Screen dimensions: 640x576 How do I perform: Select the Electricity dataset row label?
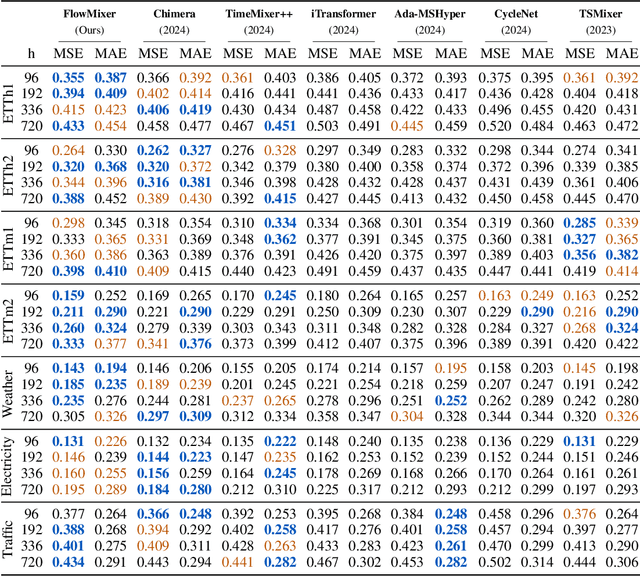pyautogui.click(x=8, y=466)
